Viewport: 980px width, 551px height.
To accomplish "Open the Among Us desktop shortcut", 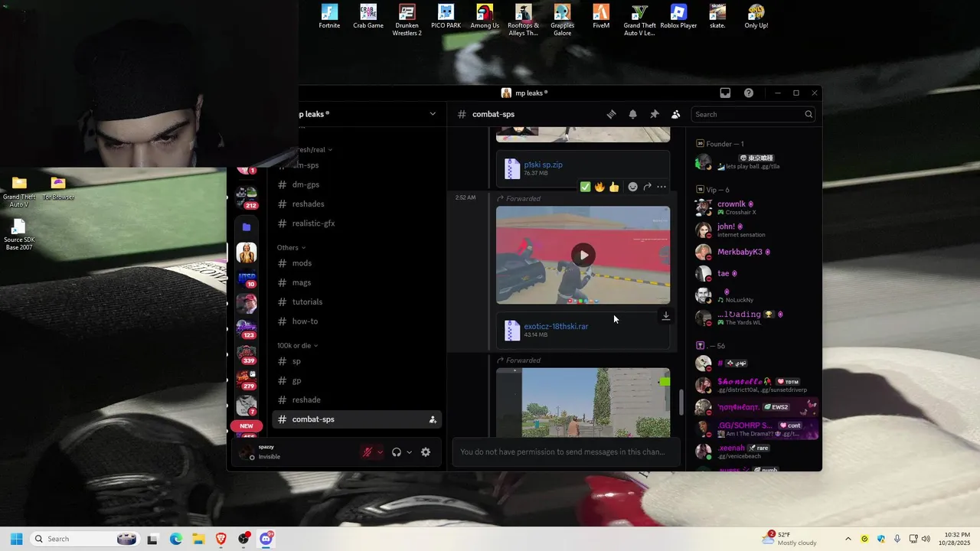I will [485, 17].
